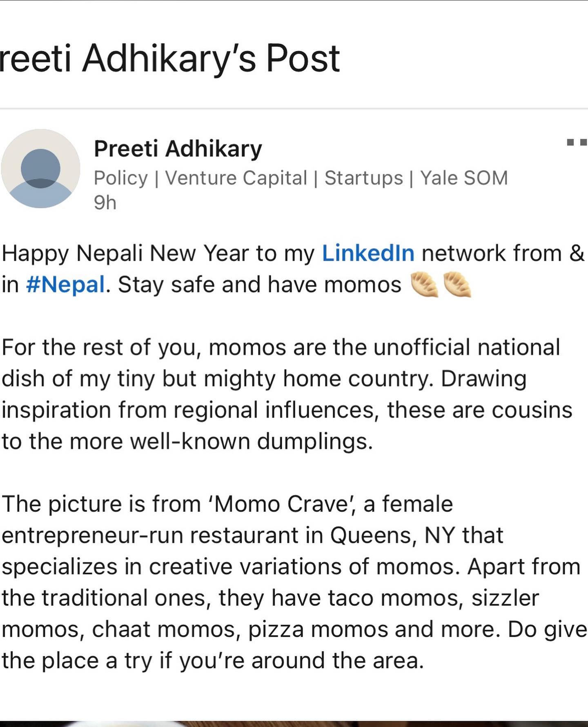Image resolution: width=588 pixels, height=727 pixels.
Task: Click the first dumpling emoji
Action: pos(424,285)
